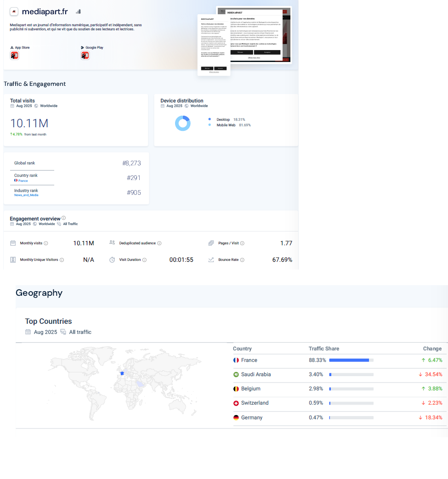Open the Mediapart app under Google Play

pyautogui.click(x=85, y=56)
